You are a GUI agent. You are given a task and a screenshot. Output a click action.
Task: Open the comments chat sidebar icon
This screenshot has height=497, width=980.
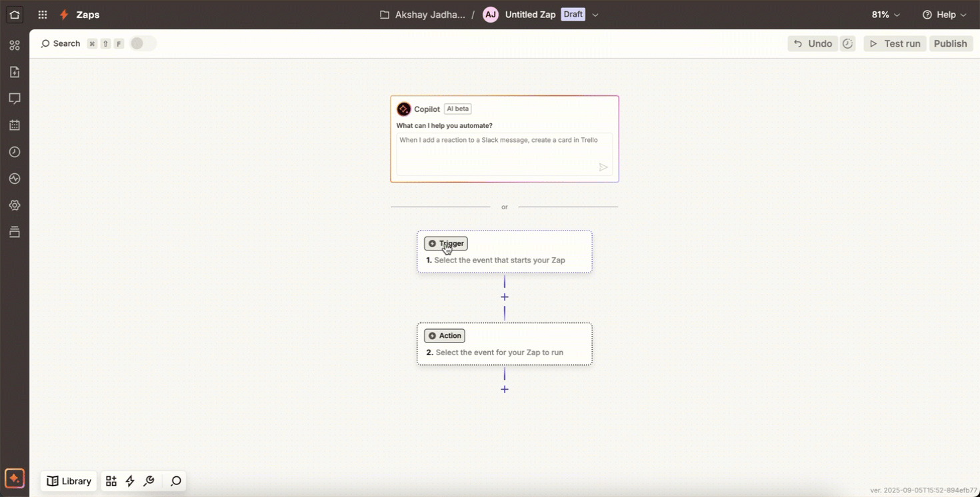[15, 99]
